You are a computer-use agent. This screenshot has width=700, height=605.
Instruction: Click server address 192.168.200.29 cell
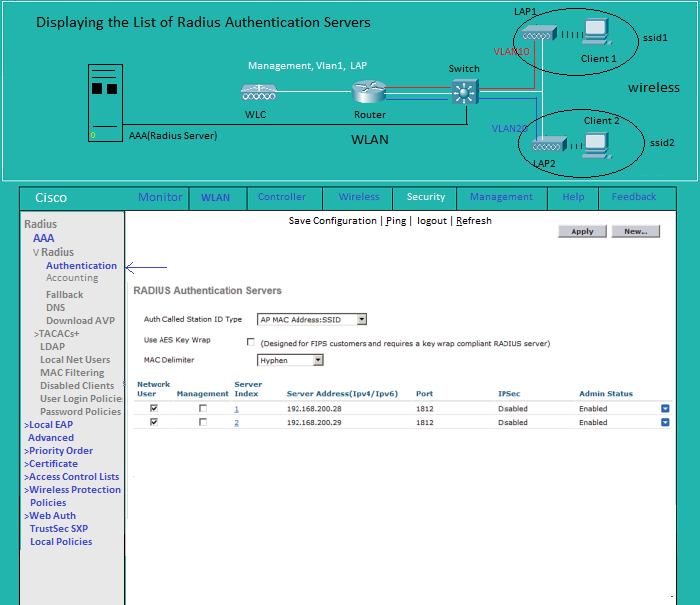314,422
